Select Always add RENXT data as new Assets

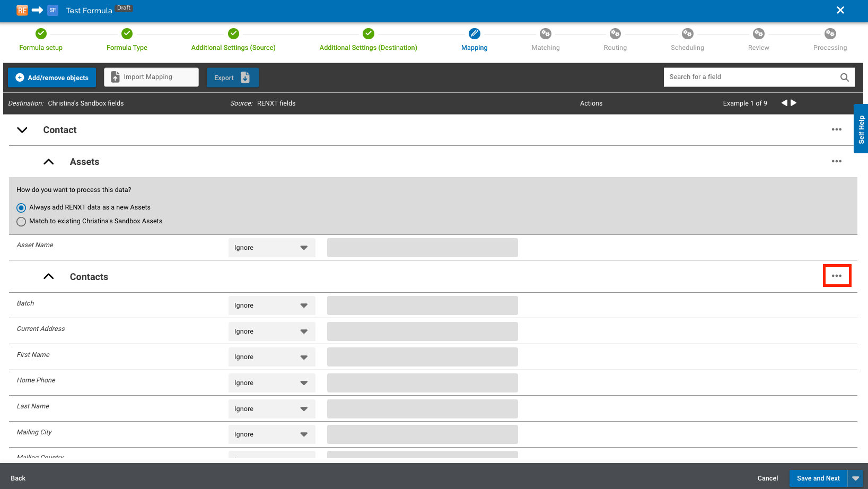pos(21,207)
